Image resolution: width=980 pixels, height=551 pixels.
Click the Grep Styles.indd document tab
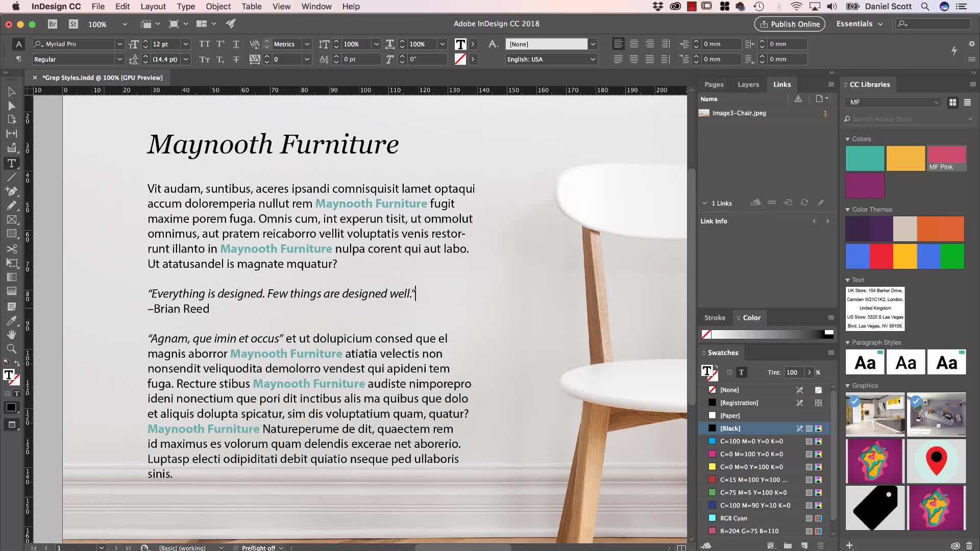[x=102, y=78]
